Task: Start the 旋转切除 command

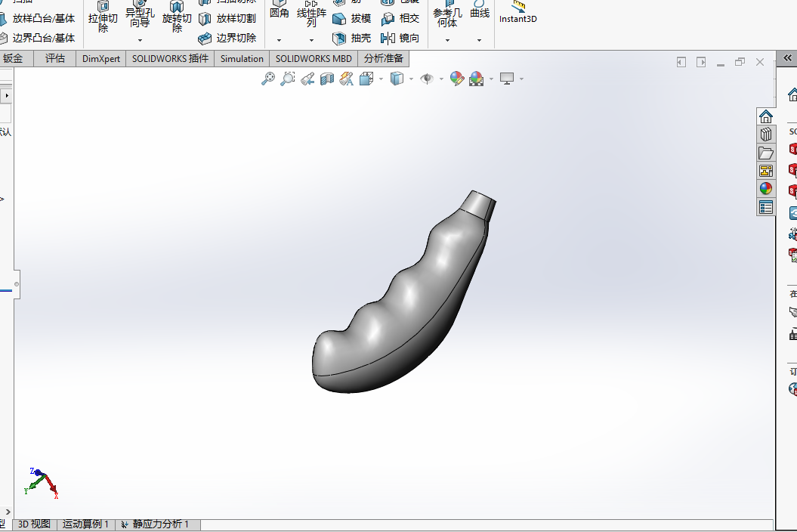Action: coord(177,17)
